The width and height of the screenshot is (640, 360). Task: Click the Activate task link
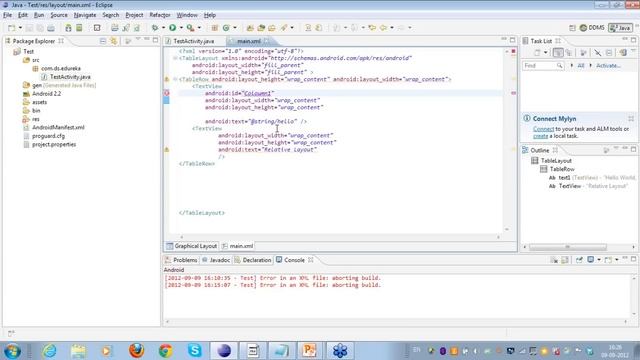(608, 66)
